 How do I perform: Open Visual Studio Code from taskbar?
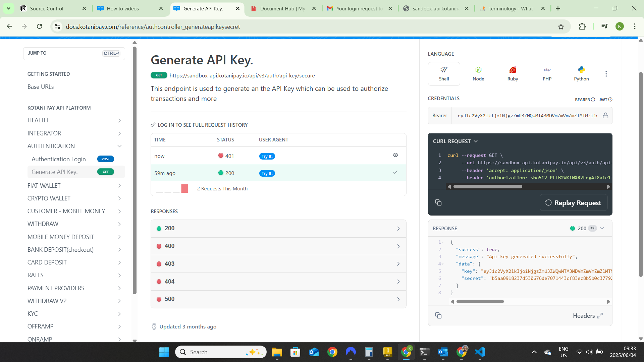click(480, 352)
